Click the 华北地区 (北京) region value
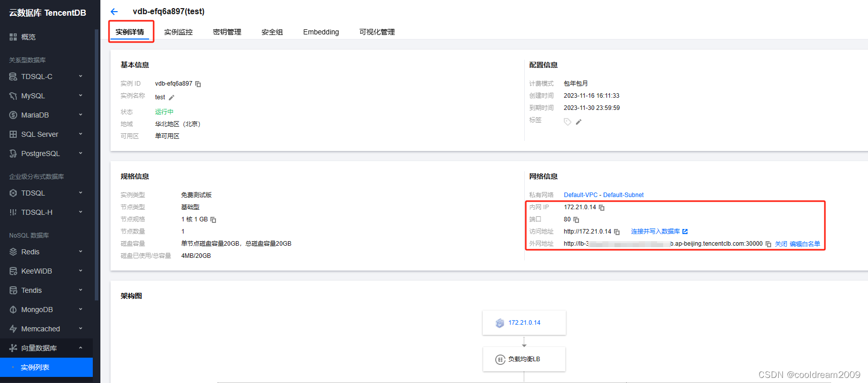This screenshot has height=383, width=868. tap(178, 124)
